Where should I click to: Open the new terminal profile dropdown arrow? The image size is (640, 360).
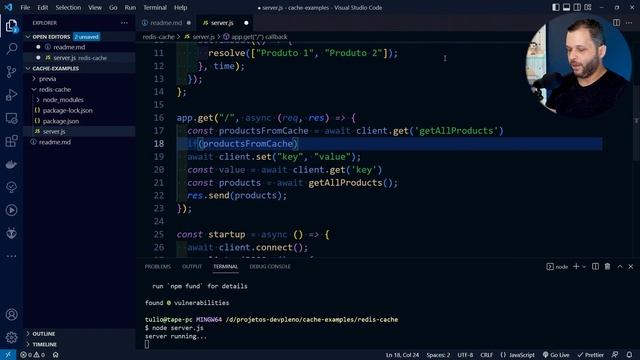tap(584, 267)
